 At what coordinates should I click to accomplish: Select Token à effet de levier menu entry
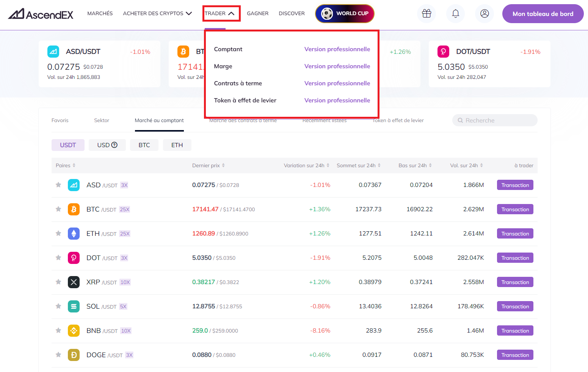tap(245, 100)
